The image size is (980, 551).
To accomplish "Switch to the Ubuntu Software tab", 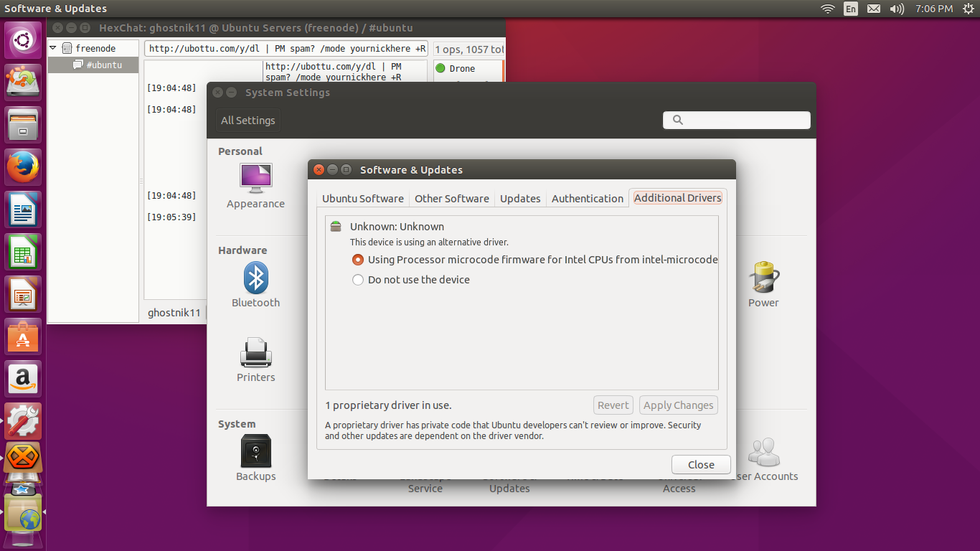I will click(x=363, y=199).
